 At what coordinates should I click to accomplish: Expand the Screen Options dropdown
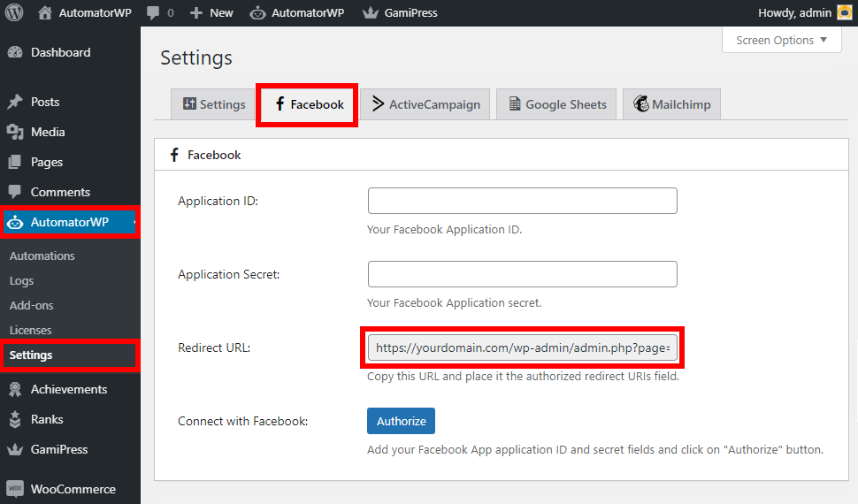pyautogui.click(x=781, y=40)
